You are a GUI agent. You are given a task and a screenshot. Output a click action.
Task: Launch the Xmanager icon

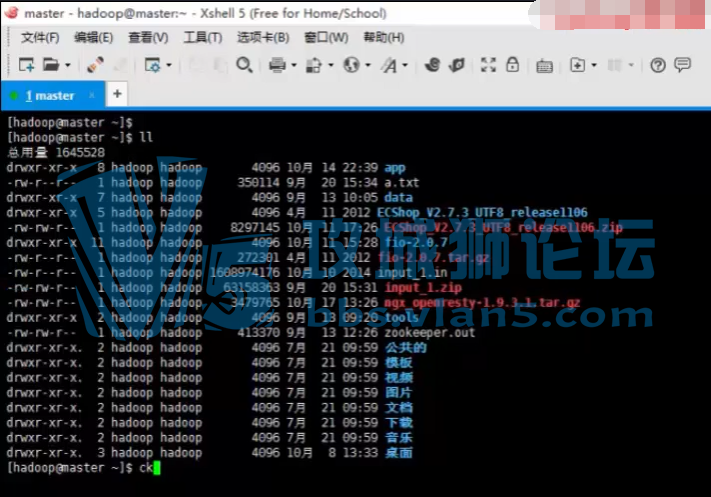click(457, 65)
